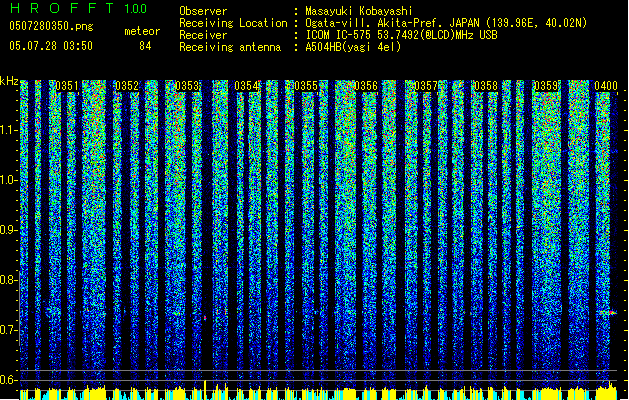Click the 0356 time marker
This screenshot has width=629, height=400.
pyautogui.click(x=366, y=86)
